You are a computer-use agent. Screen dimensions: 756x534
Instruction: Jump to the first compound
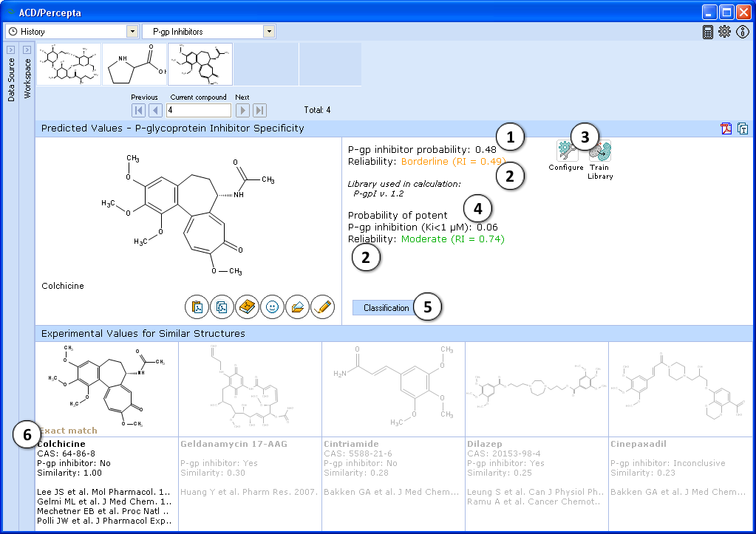click(138, 110)
